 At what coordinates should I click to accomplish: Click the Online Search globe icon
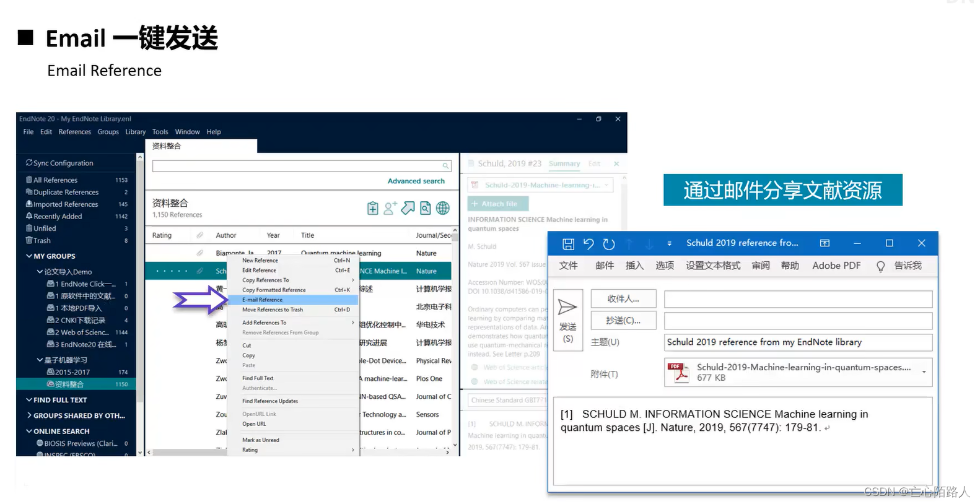[443, 209]
